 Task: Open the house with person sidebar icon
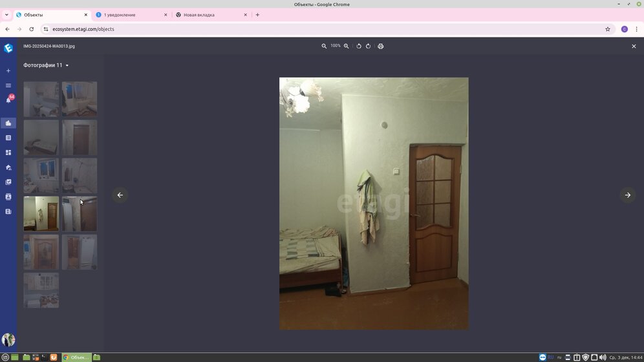tap(8, 167)
